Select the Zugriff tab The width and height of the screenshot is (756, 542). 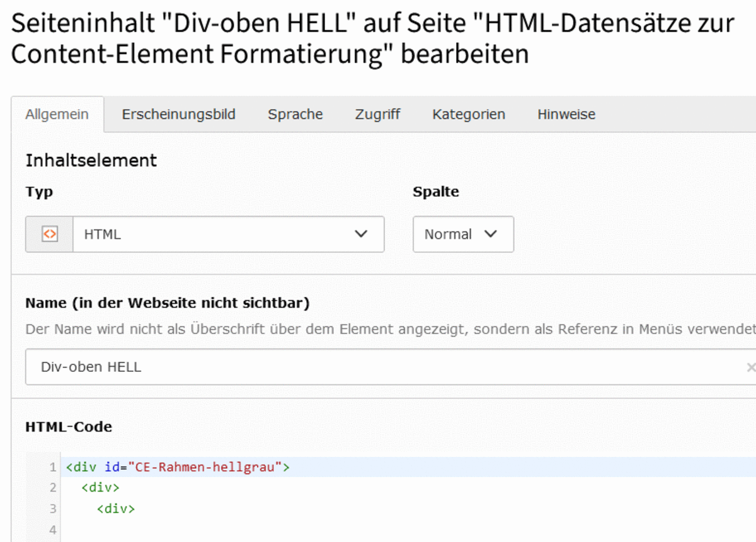point(377,115)
